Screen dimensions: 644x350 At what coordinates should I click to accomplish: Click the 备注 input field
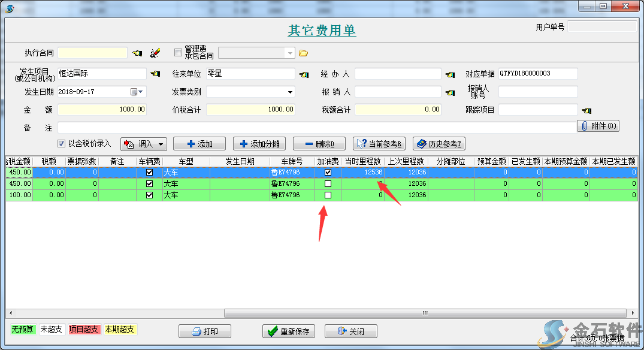tap(316, 128)
